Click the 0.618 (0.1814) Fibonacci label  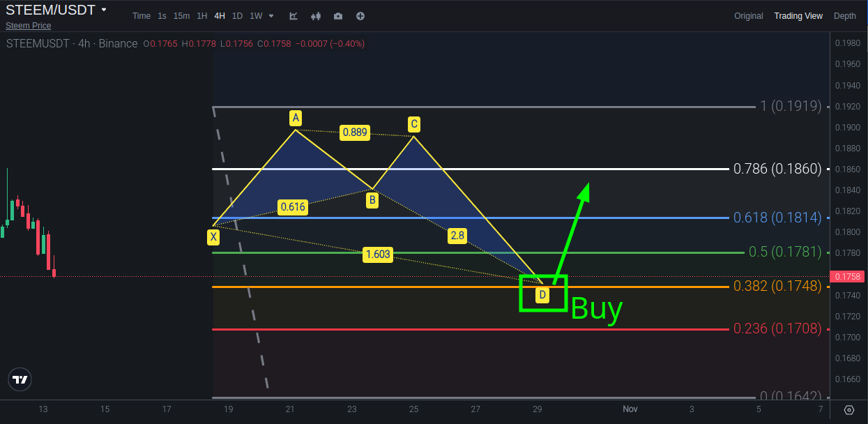point(777,218)
